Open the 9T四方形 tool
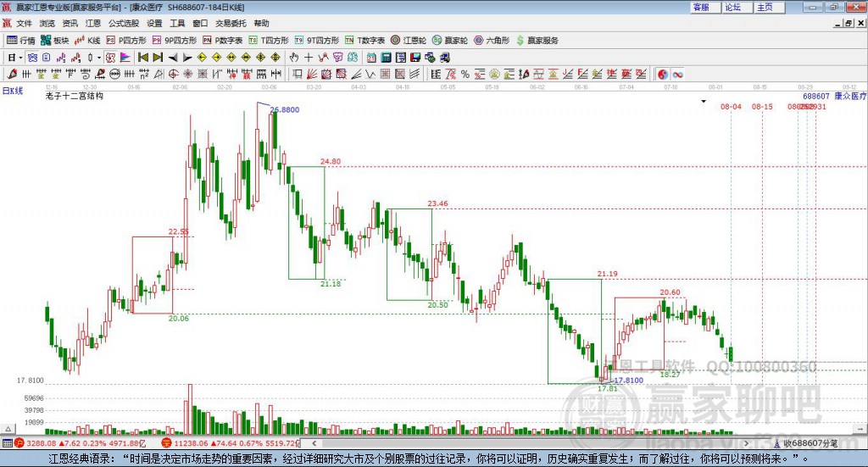 [317, 41]
